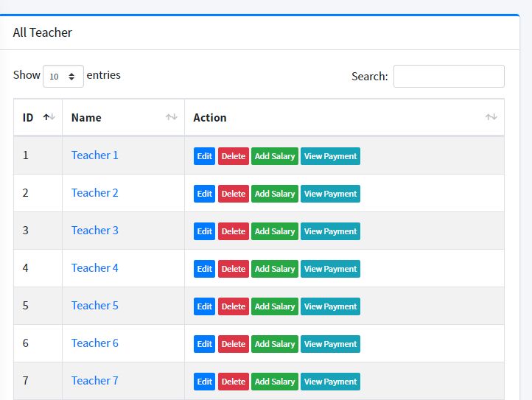Add Salary for Teacher 3
Image resolution: width=532 pixels, height=400 pixels.
pyautogui.click(x=275, y=231)
